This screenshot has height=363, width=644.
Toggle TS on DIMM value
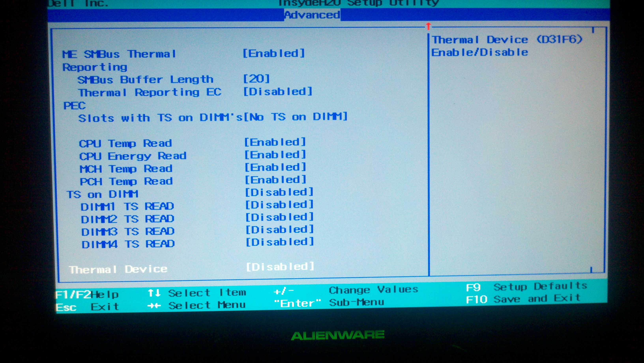tap(279, 192)
